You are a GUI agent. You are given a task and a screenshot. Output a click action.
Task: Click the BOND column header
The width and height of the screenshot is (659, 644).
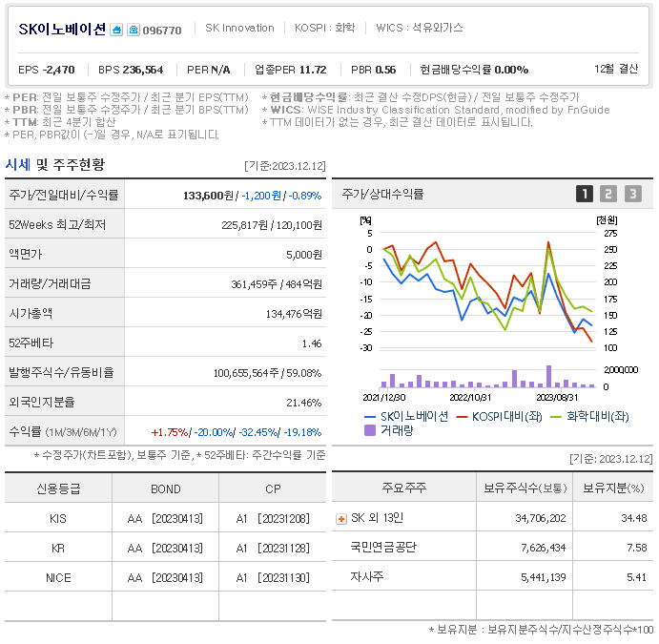pos(166,488)
